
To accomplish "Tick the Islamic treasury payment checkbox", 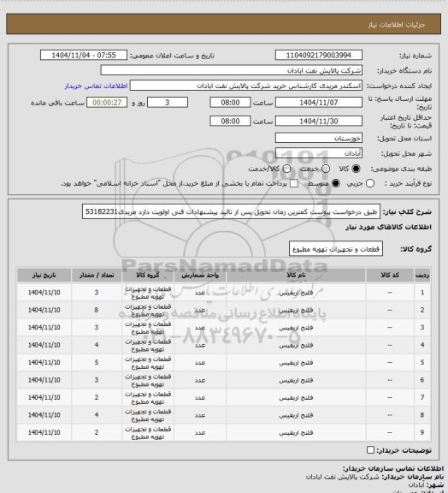I will pyautogui.click(x=294, y=183).
